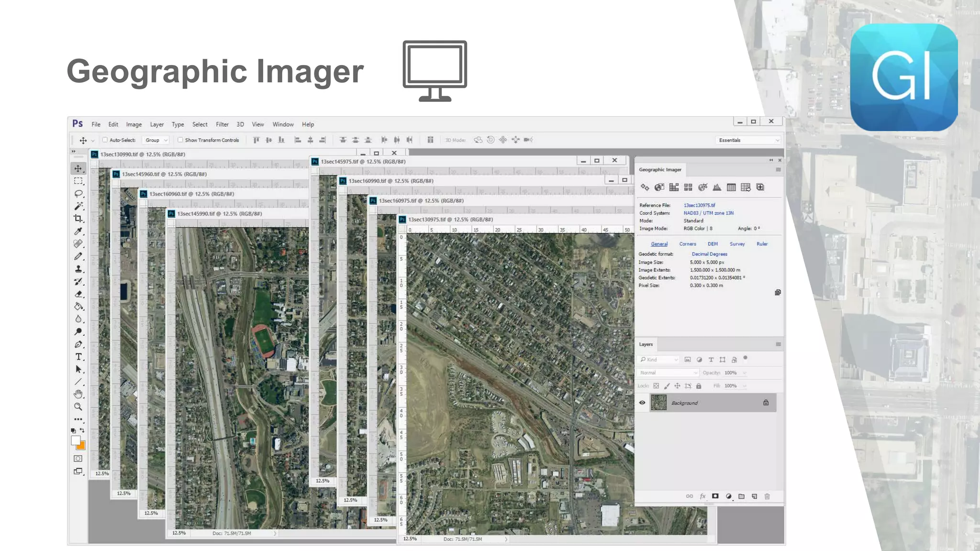Toggle Lock all padlock icon in Lock row
This screenshot has height=551, width=980.
coord(699,386)
